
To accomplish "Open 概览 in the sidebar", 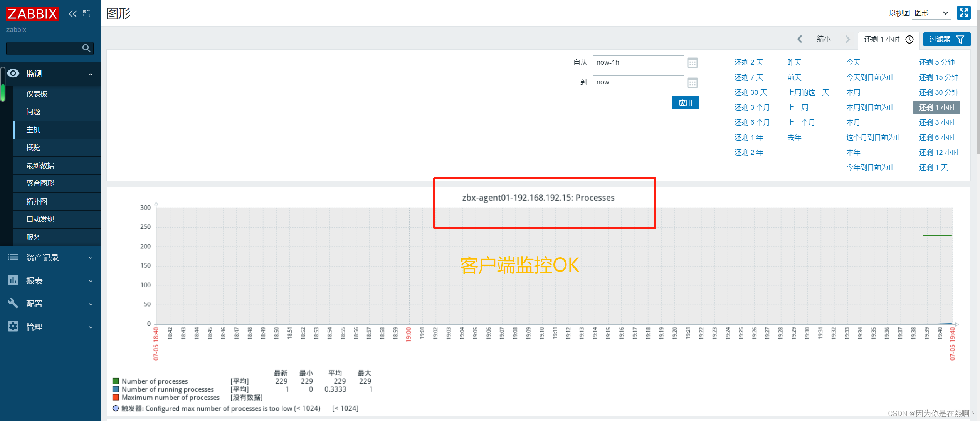I will tap(57, 148).
